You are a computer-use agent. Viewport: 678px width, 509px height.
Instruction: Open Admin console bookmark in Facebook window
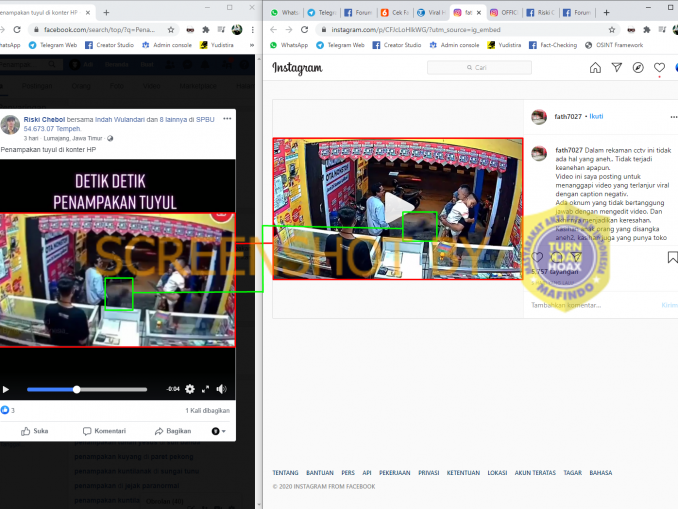(166, 45)
